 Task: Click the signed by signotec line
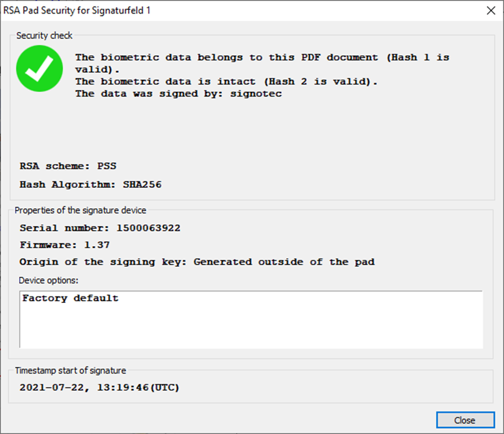178,94
